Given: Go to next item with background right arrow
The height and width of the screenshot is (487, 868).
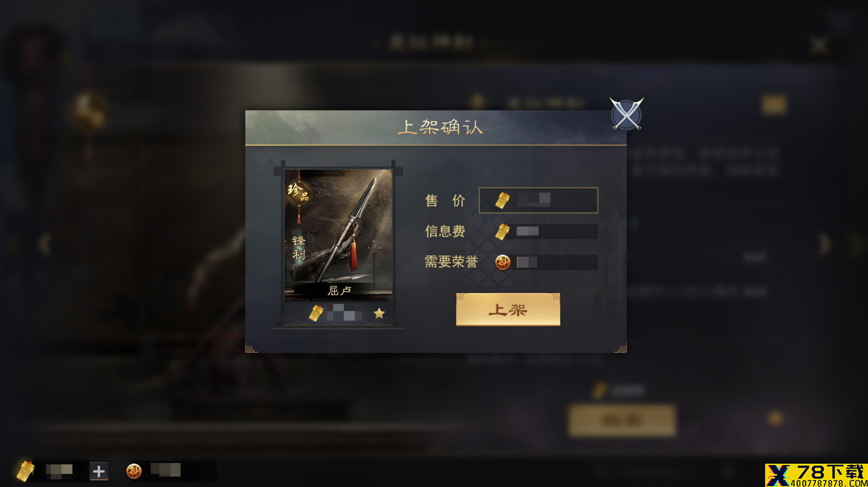Looking at the screenshot, I should tap(825, 244).
